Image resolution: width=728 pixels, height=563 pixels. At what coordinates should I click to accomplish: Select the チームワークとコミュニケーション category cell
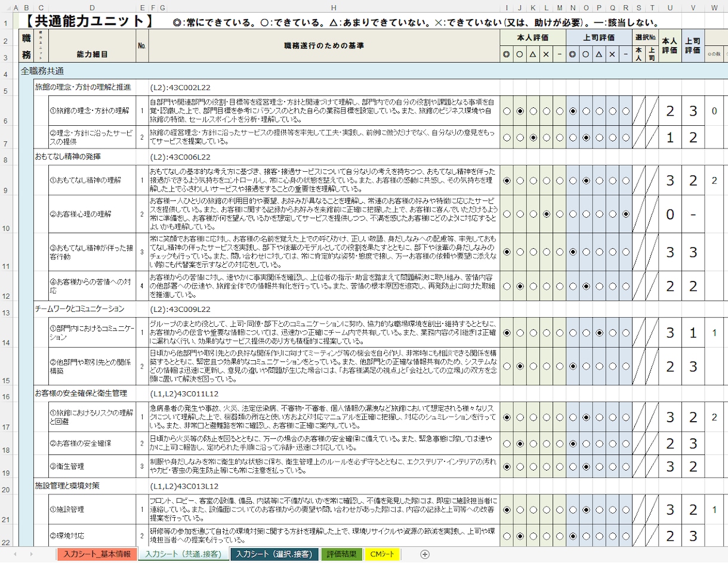[x=79, y=309]
